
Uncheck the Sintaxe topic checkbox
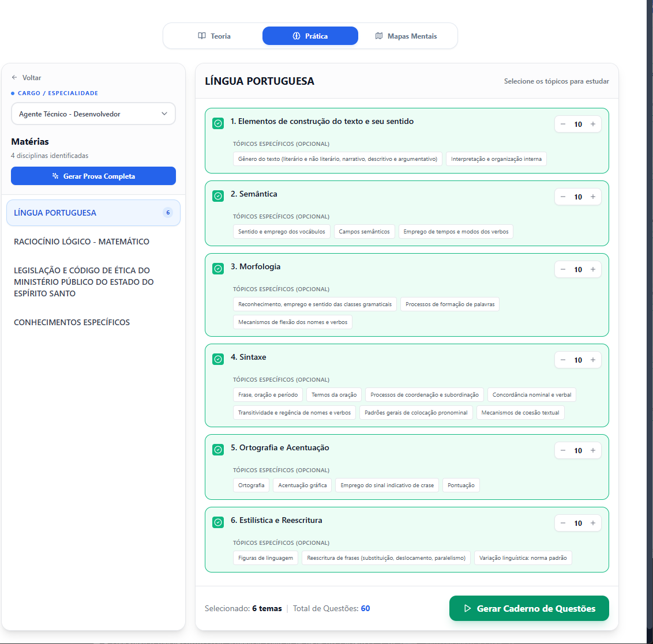click(x=218, y=359)
